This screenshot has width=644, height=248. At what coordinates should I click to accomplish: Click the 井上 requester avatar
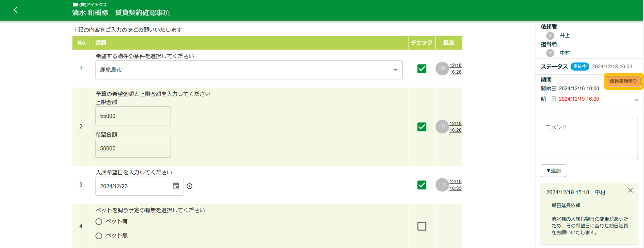coord(550,35)
